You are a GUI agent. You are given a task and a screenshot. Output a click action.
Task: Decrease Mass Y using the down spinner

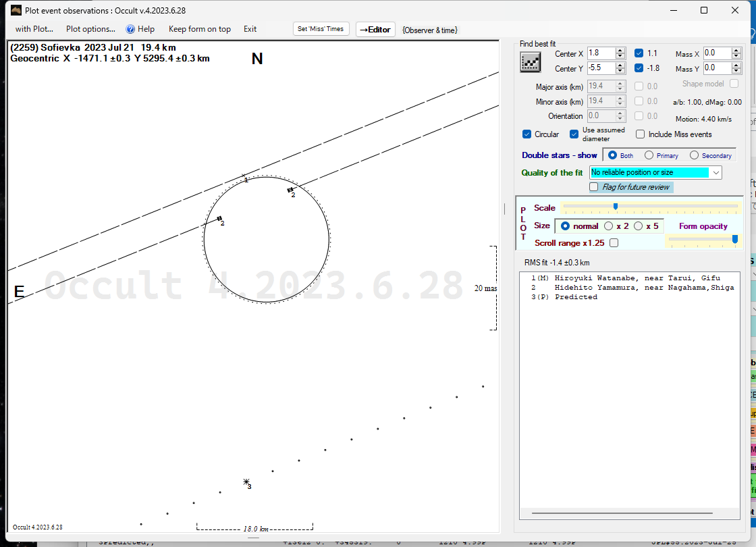(x=737, y=71)
